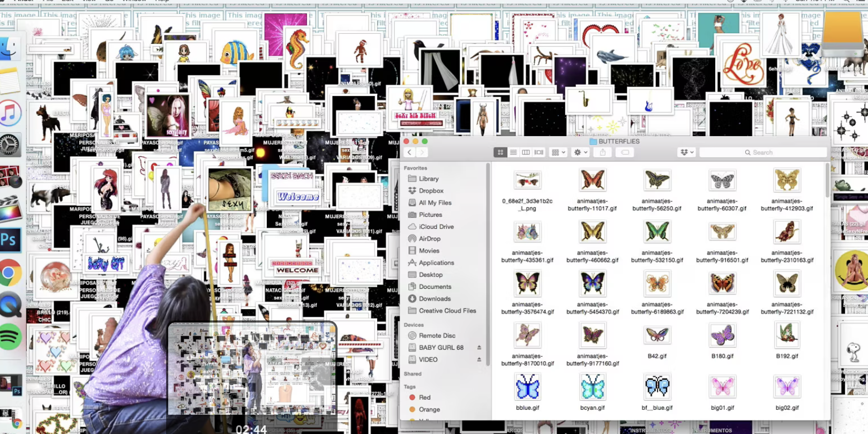Select animaatjes-butterfly-7204239.gif icon
The image size is (868, 434).
point(722,283)
